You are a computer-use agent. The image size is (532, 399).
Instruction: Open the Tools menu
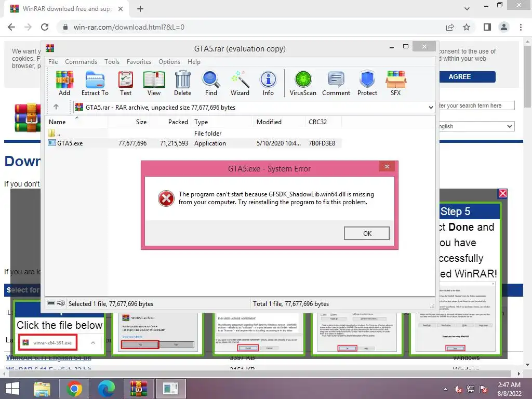112,62
